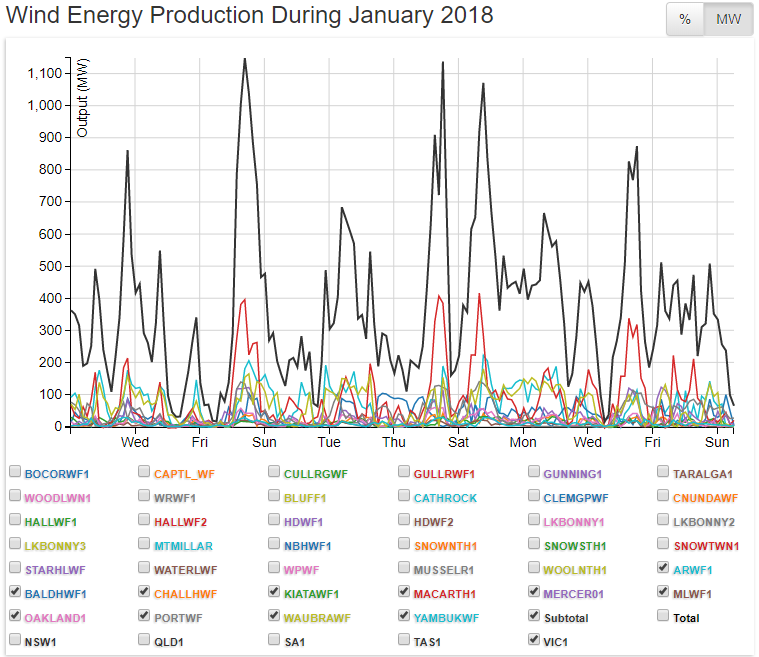The width and height of the screenshot is (759, 657).
Task: Enable the GULLRWF1 series checkbox
Action: click(405, 472)
